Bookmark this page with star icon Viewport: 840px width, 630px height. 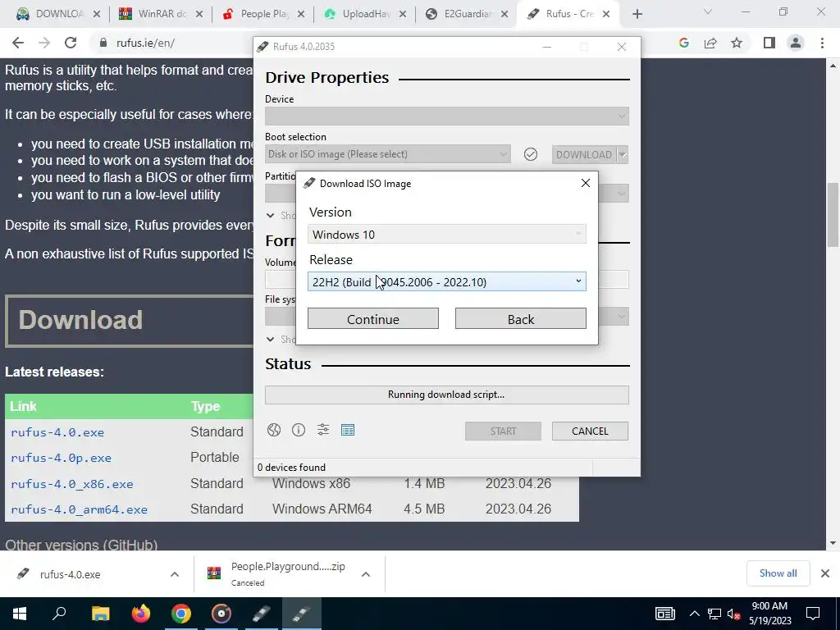coord(737,43)
